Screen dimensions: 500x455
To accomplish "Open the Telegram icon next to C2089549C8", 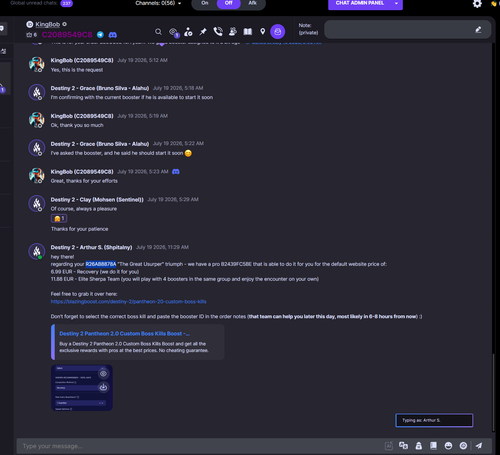I will tap(100, 35).
